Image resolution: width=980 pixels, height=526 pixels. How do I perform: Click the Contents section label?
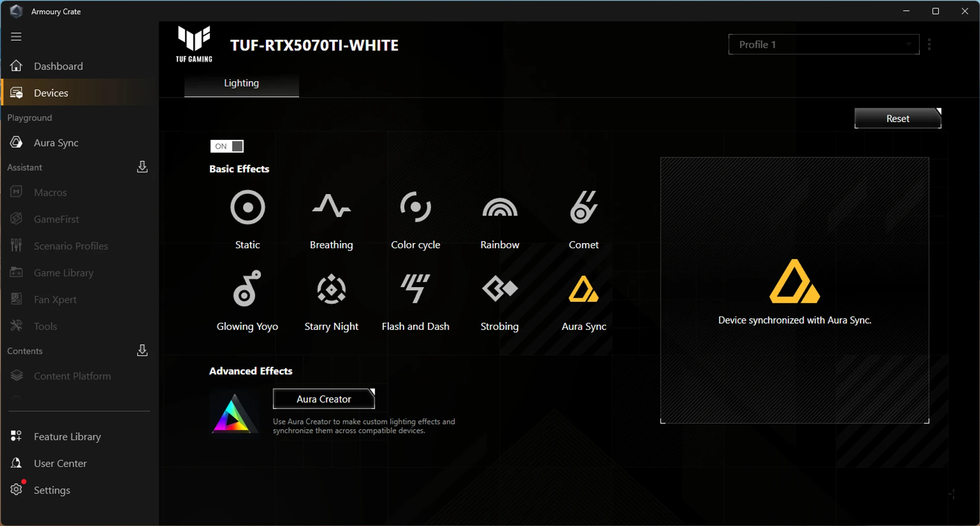(x=24, y=351)
